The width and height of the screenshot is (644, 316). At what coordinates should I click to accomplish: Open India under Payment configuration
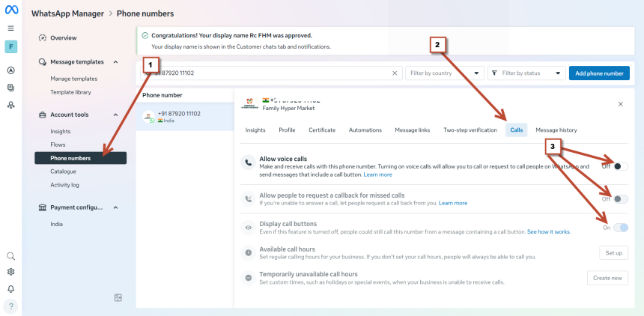click(57, 225)
